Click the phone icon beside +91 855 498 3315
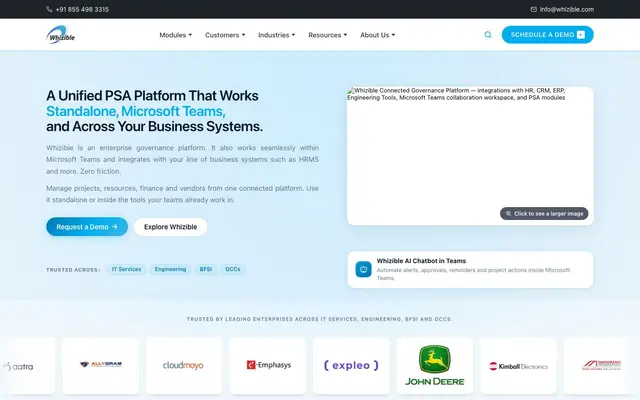Viewport: 640px width, 400px height. coord(49,9)
